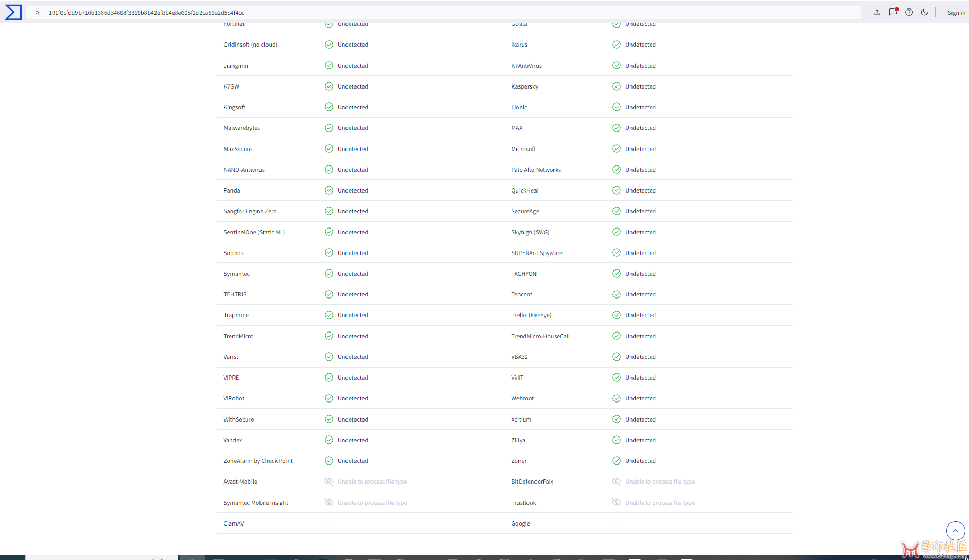Image resolution: width=969 pixels, height=560 pixels.
Task: Select the 'MaxSecure' vendor name
Action: 238,149
